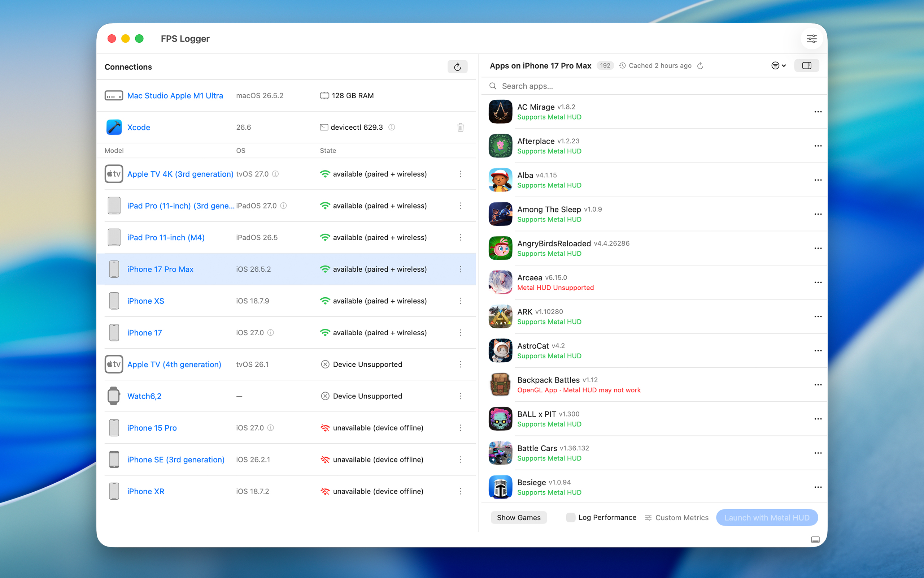Open more options for AC Mirage app

coord(818,112)
